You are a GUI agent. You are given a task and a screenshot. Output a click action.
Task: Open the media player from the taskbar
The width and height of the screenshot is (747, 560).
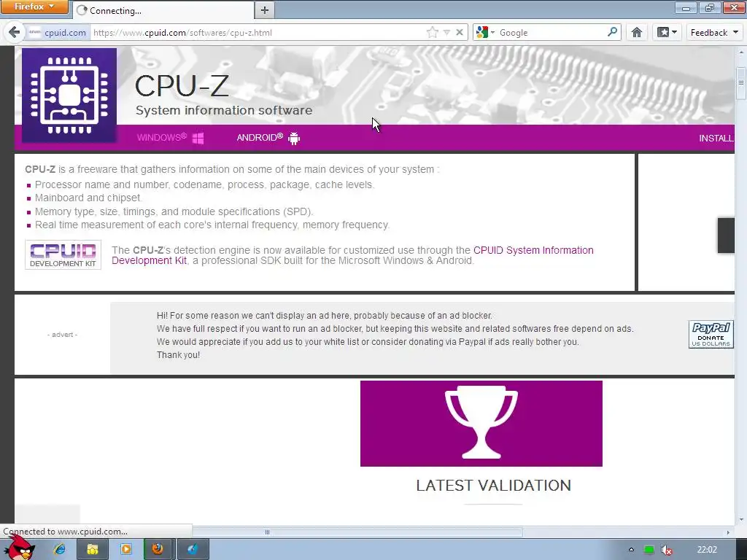click(125, 550)
